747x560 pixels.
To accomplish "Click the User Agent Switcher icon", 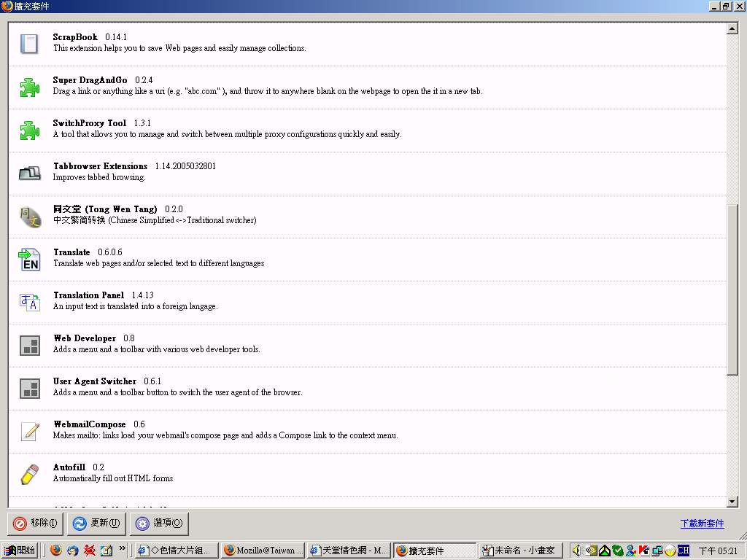I will pos(29,388).
